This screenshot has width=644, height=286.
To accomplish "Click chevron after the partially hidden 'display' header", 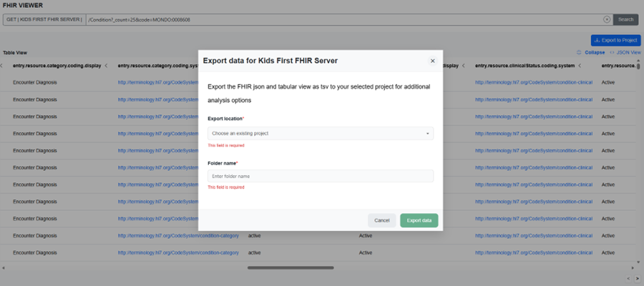I will click(x=463, y=66).
